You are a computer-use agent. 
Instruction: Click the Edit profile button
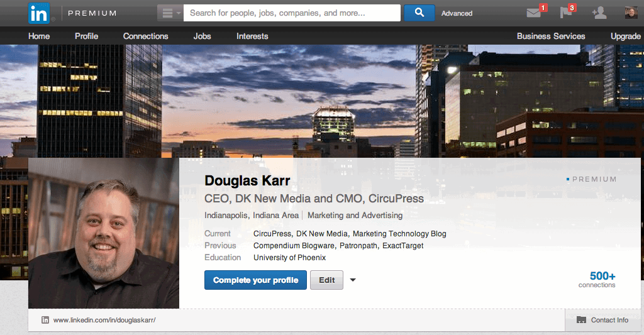[x=326, y=280]
